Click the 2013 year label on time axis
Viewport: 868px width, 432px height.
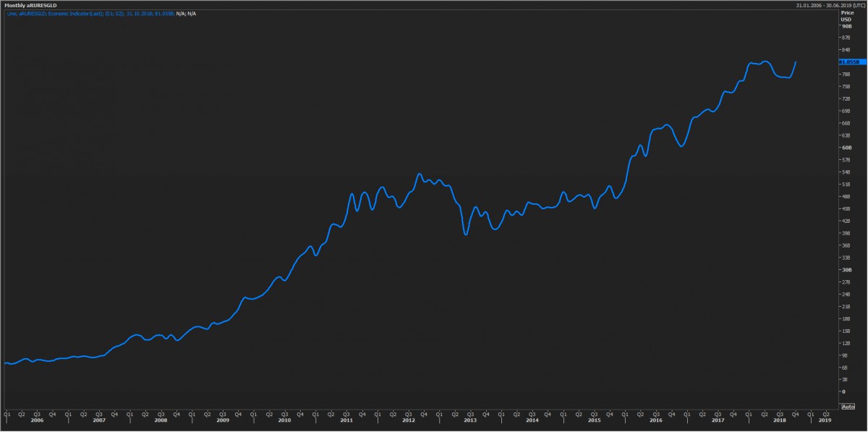coord(470,420)
